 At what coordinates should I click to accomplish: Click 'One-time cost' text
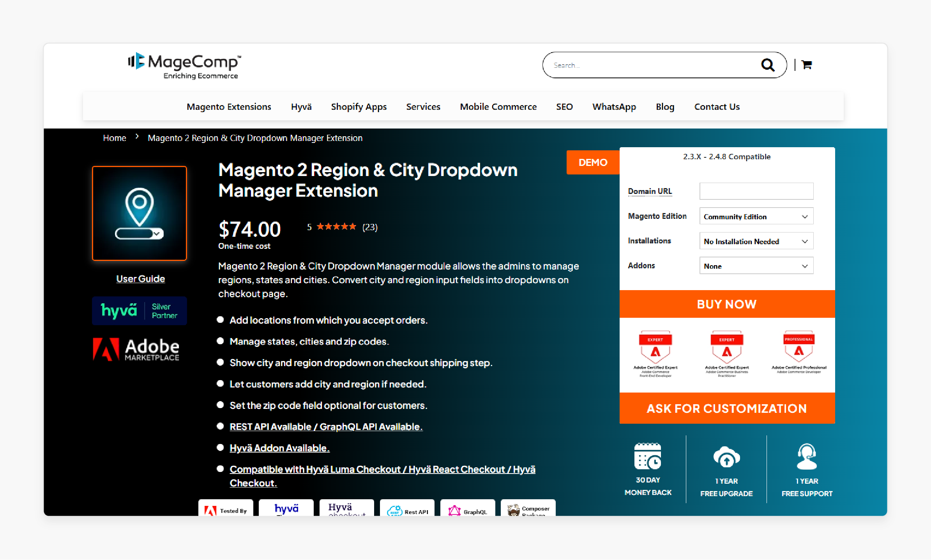pyautogui.click(x=244, y=246)
